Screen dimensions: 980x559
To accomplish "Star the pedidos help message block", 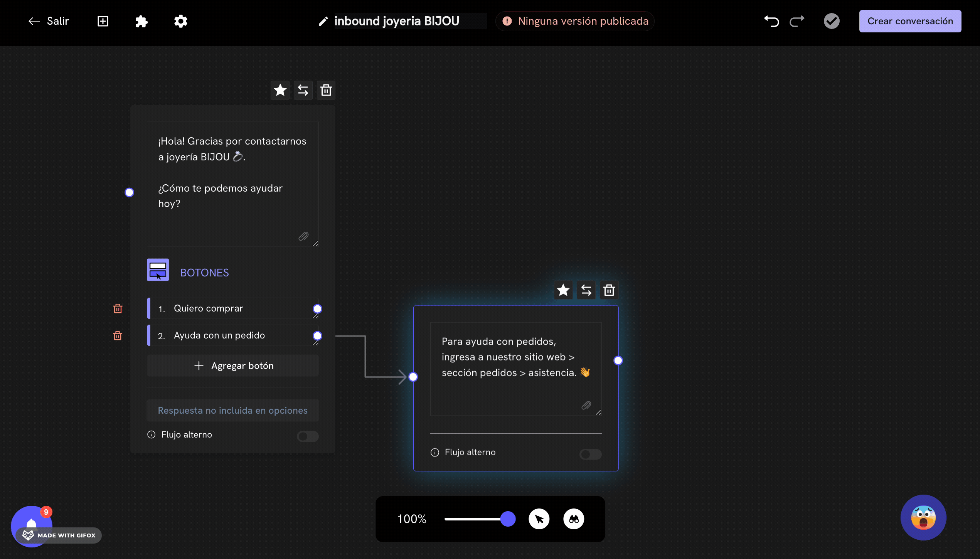I will click(563, 290).
